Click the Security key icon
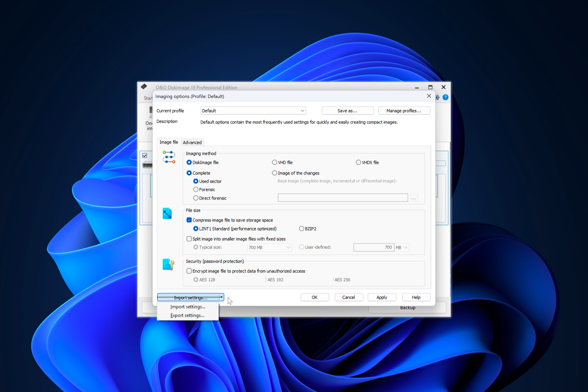The height and width of the screenshot is (392, 588). (x=169, y=265)
